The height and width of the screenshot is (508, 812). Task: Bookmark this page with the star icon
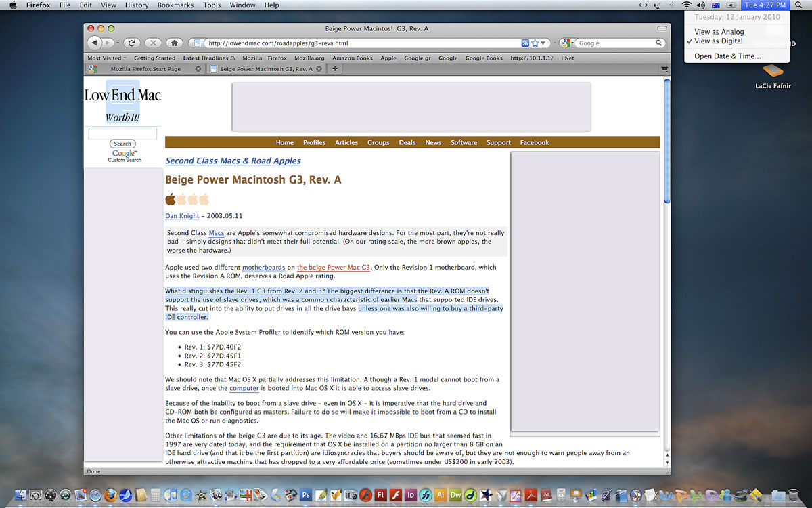535,43
